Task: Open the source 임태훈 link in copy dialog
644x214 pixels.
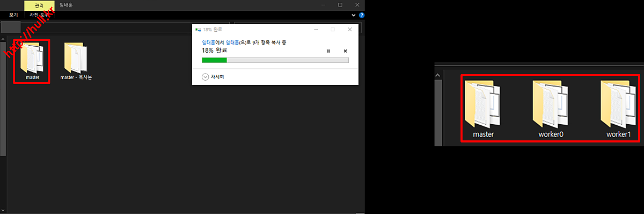Action: coord(208,42)
